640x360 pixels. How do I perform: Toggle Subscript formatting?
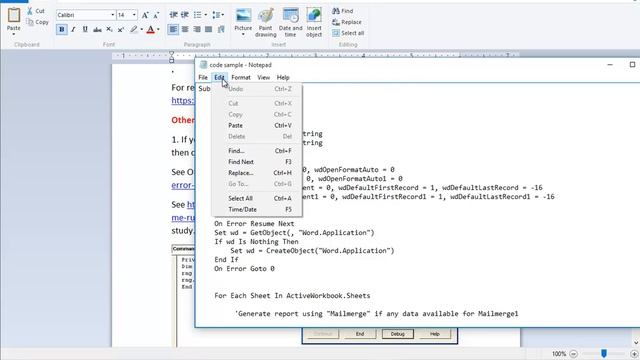pos(109,29)
